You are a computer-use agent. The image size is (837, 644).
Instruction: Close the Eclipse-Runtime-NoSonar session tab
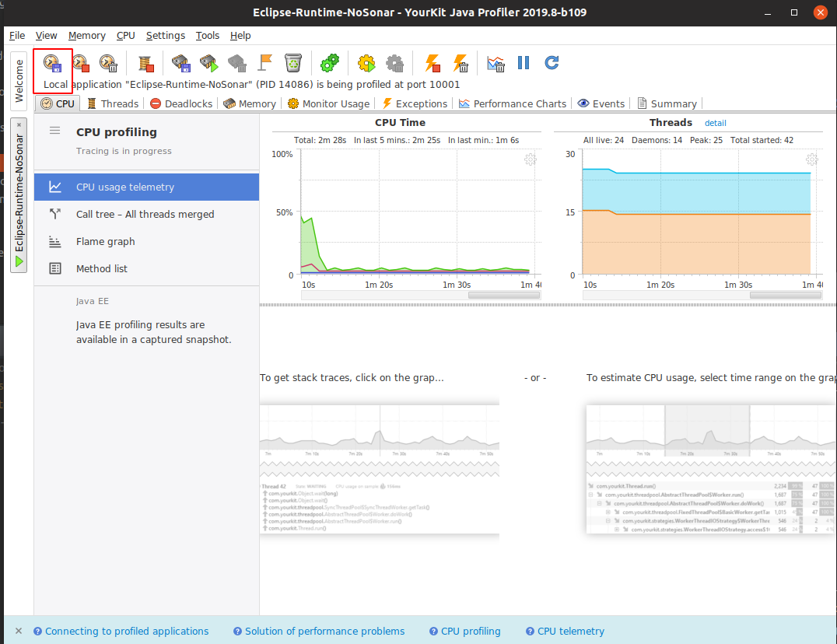tap(19, 125)
